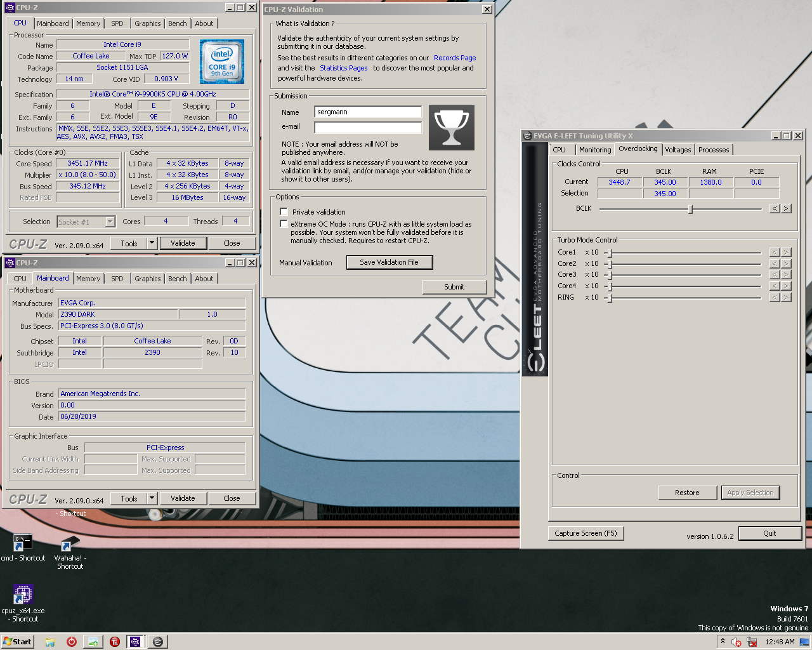Viewport: 812px width, 650px height.
Task: Switch to EVGA E-LEET taskbar button
Action: tap(157, 642)
